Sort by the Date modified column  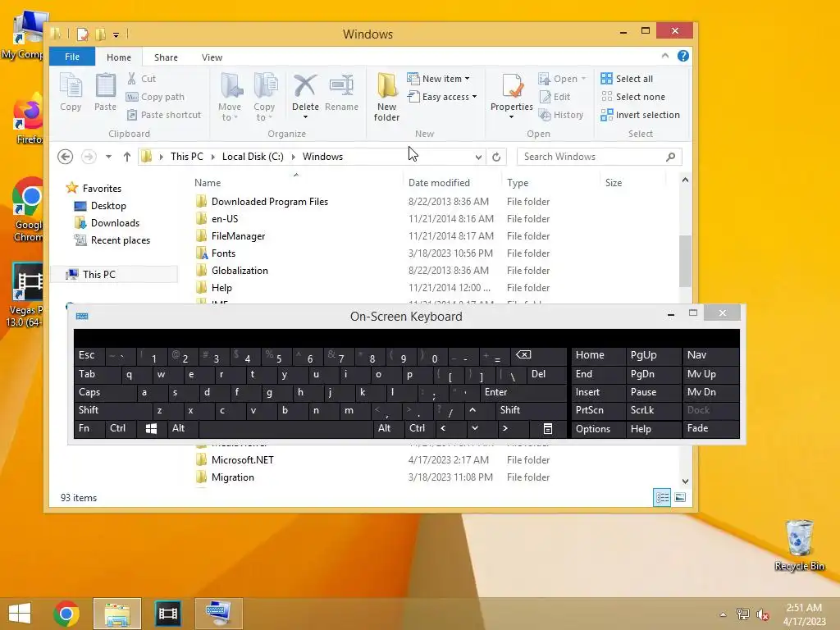pyautogui.click(x=439, y=183)
